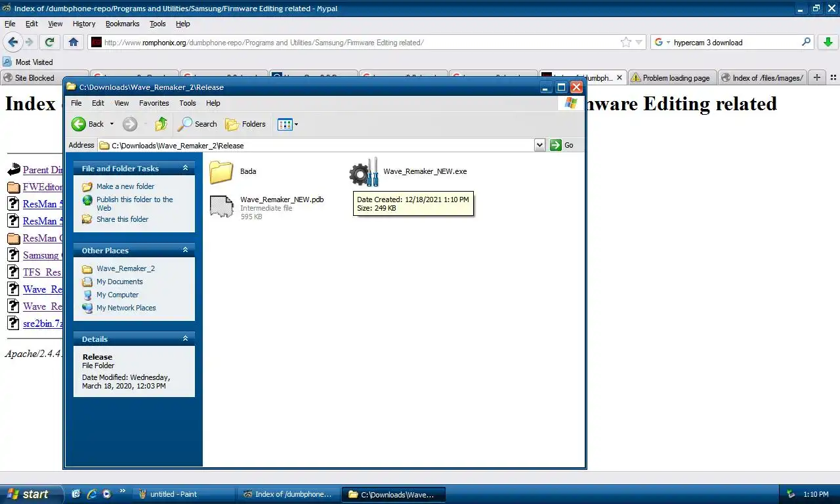Click the sre2bin.7z link on webpage
Screen dimensions: 840x504
click(x=42, y=324)
